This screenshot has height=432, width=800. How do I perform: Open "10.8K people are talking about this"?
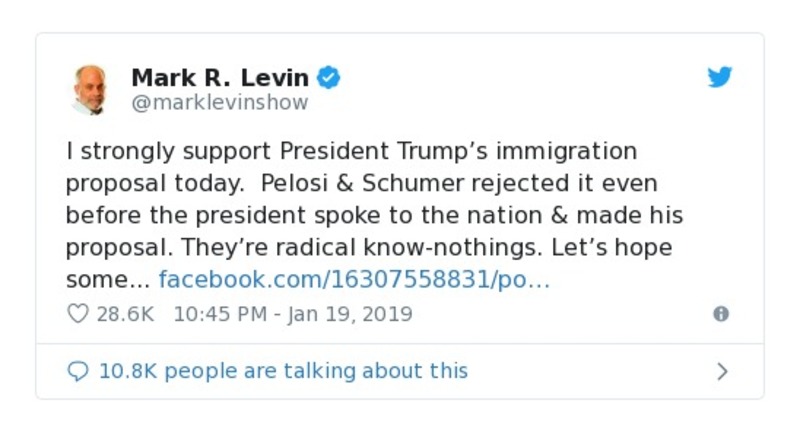click(x=283, y=372)
